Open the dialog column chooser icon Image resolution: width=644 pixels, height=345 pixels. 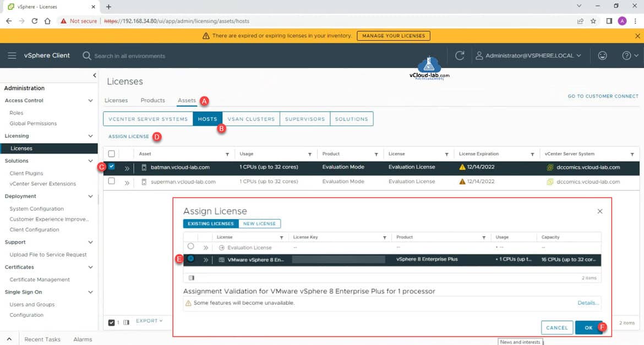pyautogui.click(x=192, y=278)
